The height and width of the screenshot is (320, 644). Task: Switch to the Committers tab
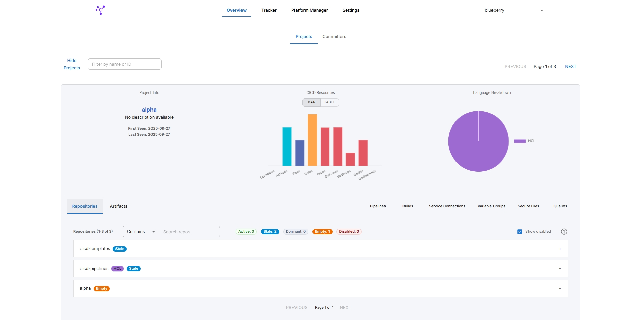coord(334,37)
